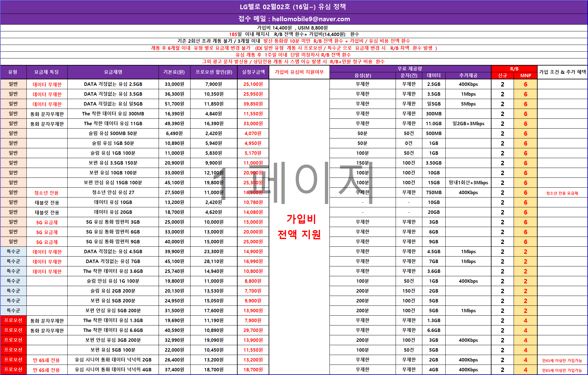Select plan name 'DATA 걱정없는 유심 4.5GB'

pos(113,251)
